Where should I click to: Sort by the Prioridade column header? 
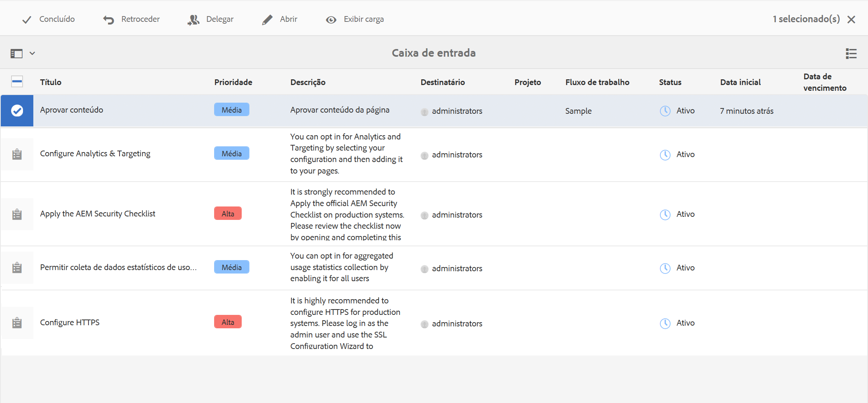(x=233, y=82)
